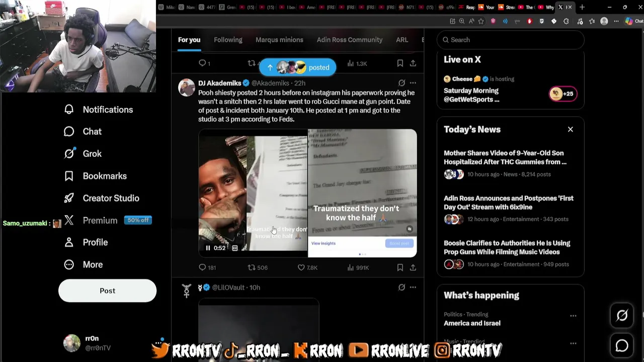644x362 pixels.
Task: Open the floating chat messages button
Action: click(622, 346)
